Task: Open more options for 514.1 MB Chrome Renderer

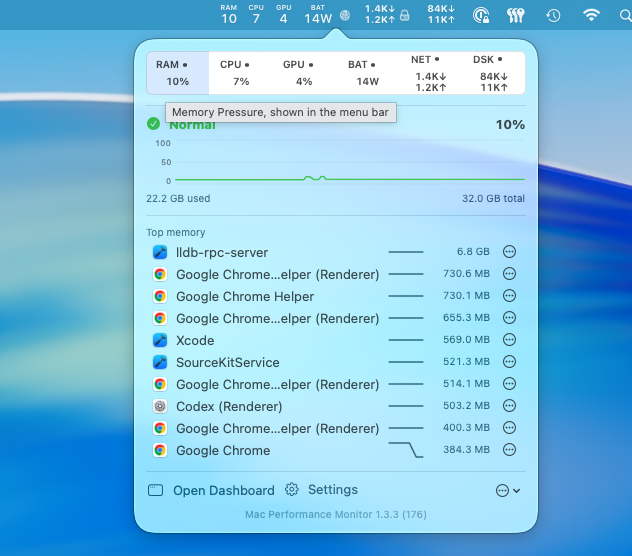Action: click(509, 384)
